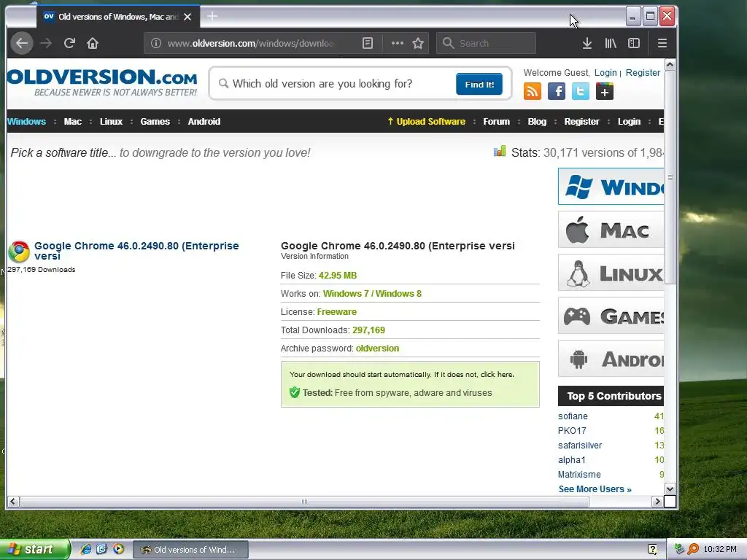The height and width of the screenshot is (560, 747).
Task: Open a new tab with plus button
Action: [x=212, y=16]
